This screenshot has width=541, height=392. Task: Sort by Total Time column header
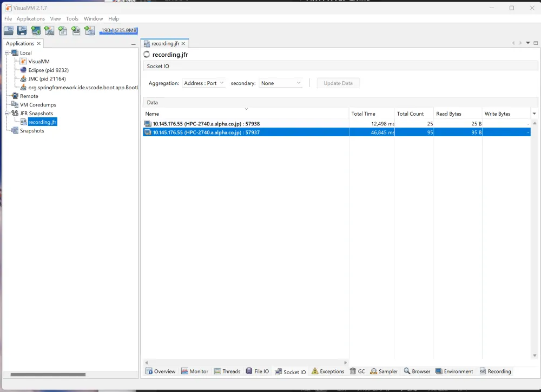point(372,114)
